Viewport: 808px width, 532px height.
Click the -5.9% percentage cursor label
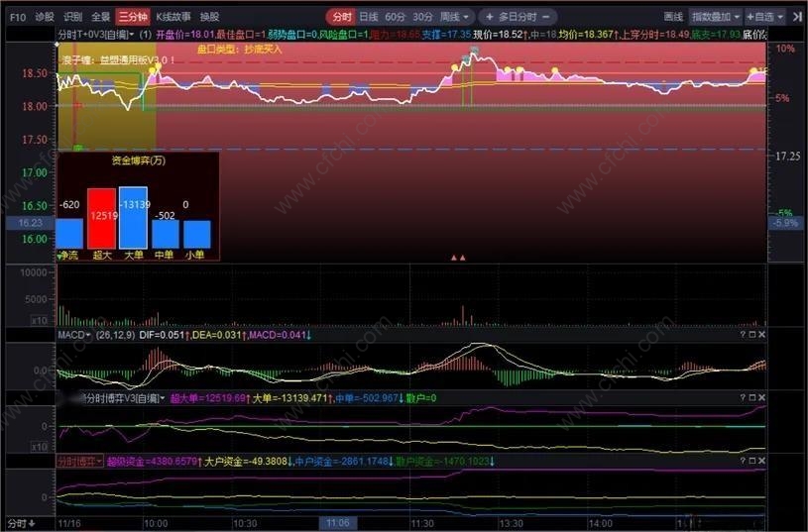[786, 223]
